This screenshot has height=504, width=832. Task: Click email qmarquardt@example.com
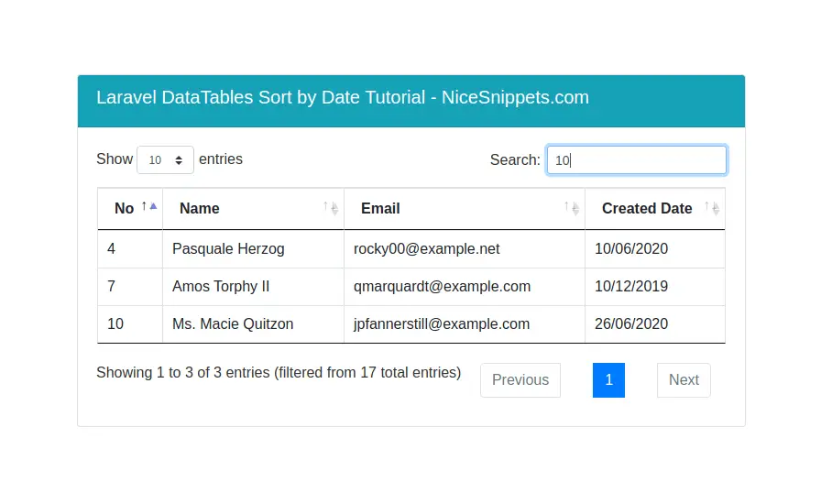pos(442,287)
